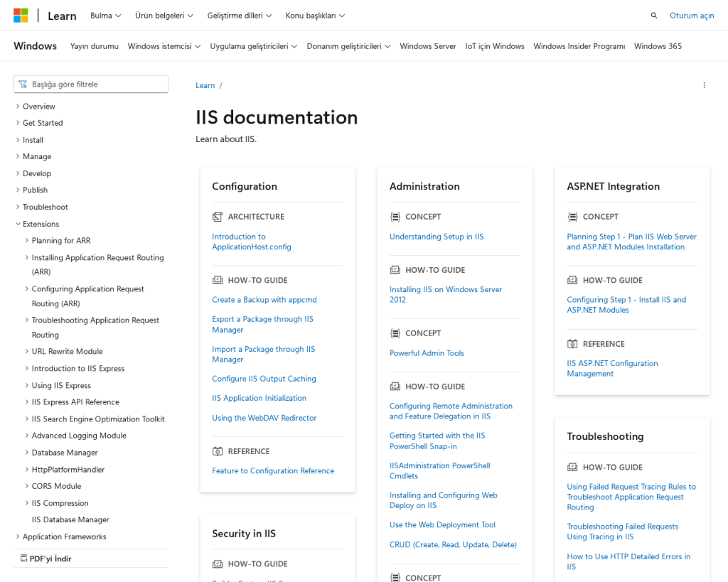Image resolution: width=728 pixels, height=582 pixels.
Task: Select IIS Database Manager tree item
Action: [70, 519]
